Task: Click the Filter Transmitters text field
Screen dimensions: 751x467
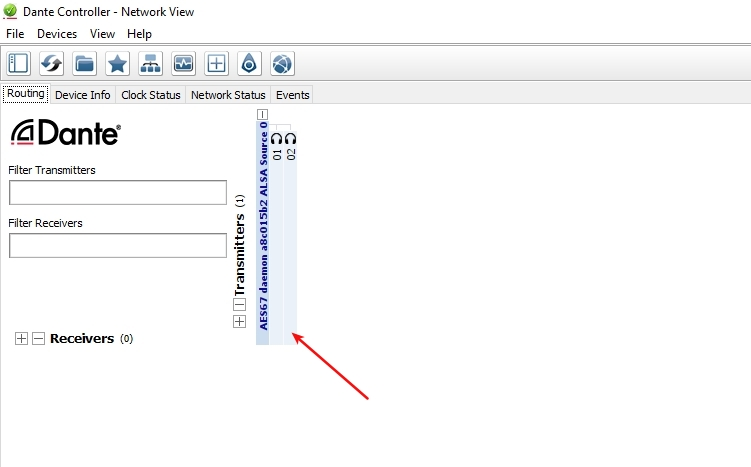Action: pos(118,192)
